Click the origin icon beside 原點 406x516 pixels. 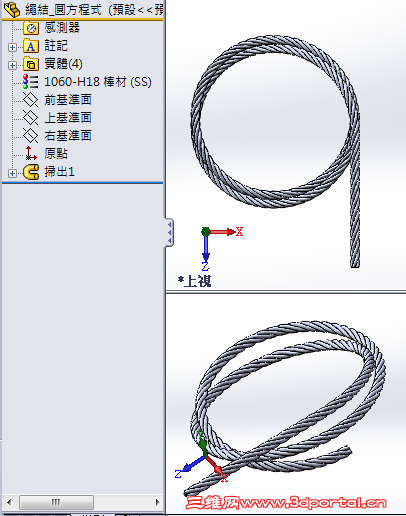[31, 154]
